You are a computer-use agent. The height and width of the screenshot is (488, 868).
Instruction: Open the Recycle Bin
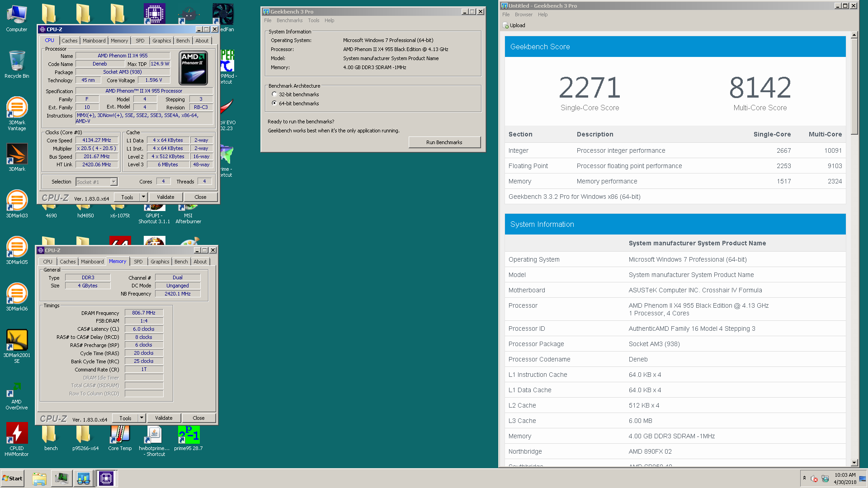(17, 64)
